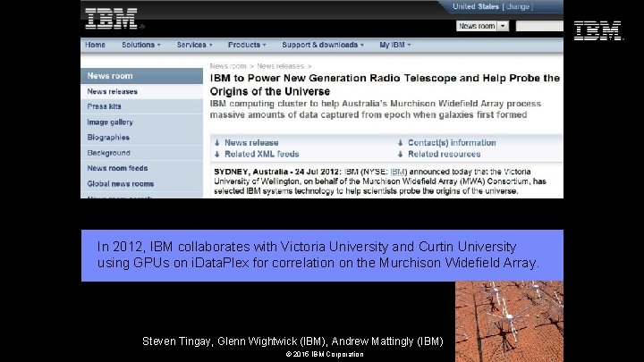Image resolution: width=644 pixels, height=362 pixels.
Task: Click the antenna array photo thumbnail
Action: coord(509,322)
